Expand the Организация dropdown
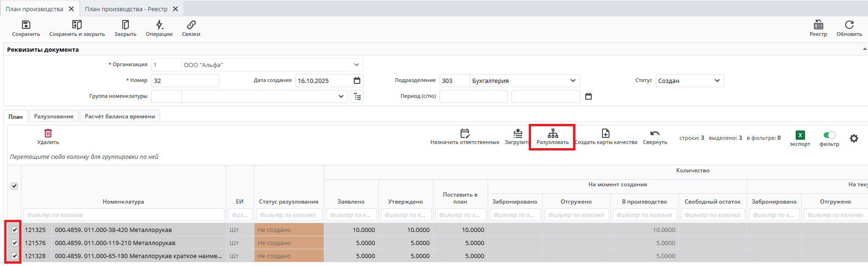 coord(357,65)
